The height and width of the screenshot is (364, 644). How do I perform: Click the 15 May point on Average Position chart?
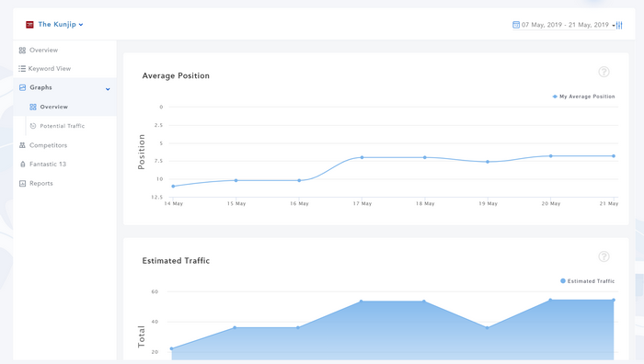(236, 180)
